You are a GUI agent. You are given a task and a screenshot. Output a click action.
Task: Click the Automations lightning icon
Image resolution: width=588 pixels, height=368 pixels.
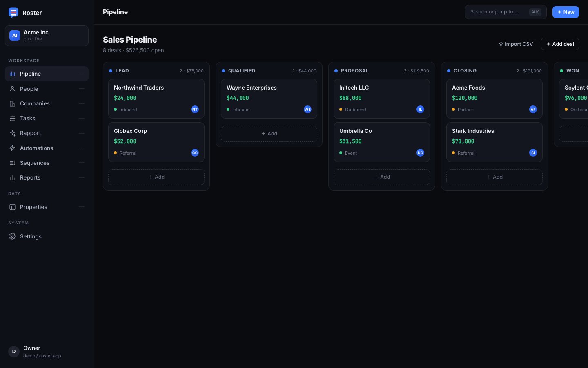point(12,148)
